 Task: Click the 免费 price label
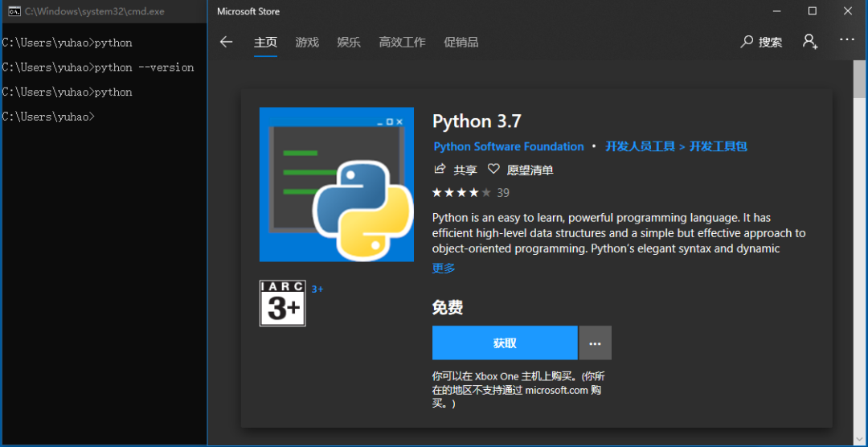(448, 307)
